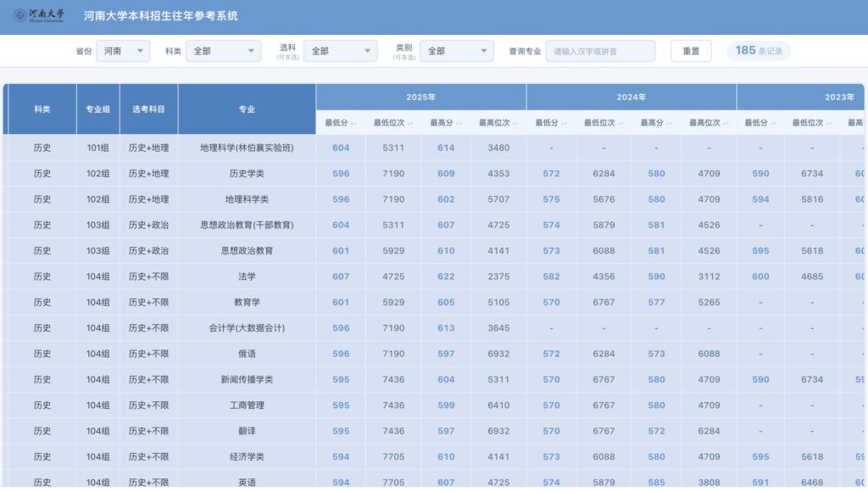Click the 科类 column header
This screenshot has height=492, width=868.
(42, 109)
